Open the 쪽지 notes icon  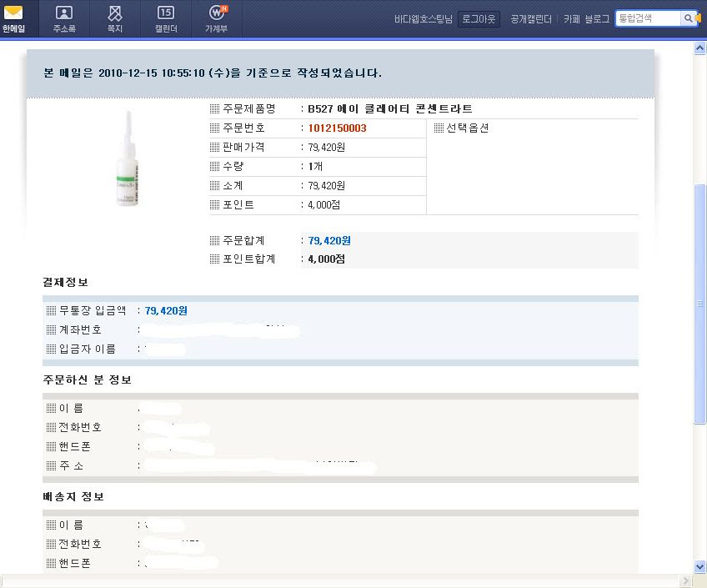coord(115,18)
